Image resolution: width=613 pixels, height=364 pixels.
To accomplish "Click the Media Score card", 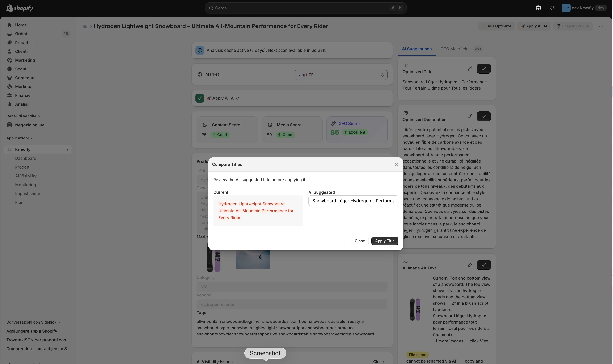I will (292, 130).
